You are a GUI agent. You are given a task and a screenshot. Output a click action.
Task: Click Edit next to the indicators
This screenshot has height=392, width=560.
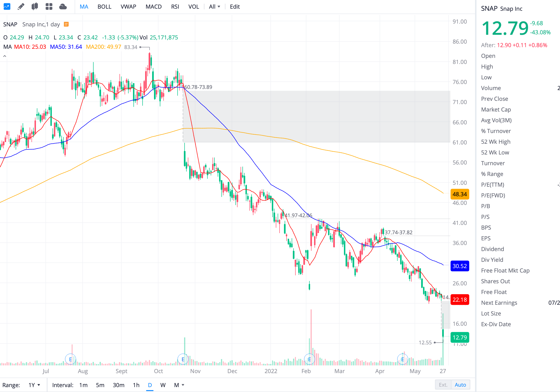pyautogui.click(x=235, y=7)
